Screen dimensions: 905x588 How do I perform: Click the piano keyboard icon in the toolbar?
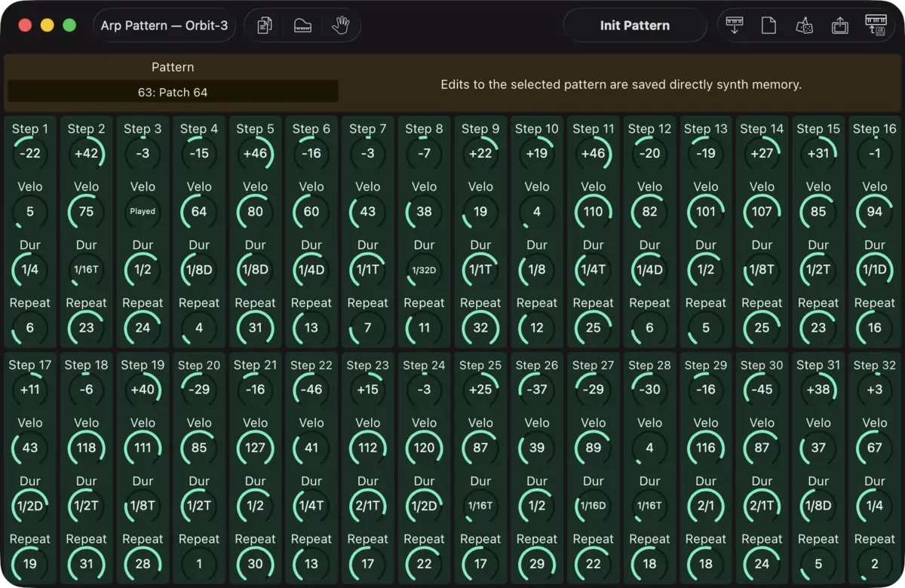(x=302, y=26)
